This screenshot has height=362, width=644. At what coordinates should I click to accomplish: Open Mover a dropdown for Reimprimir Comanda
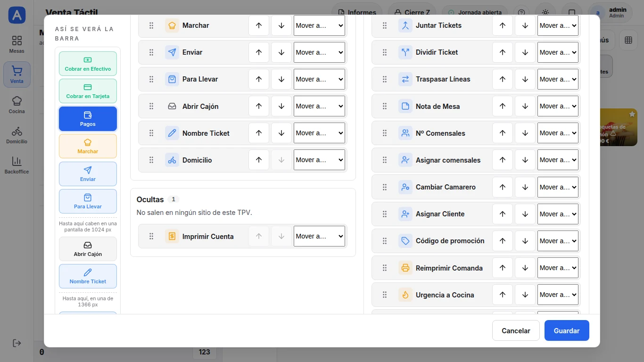point(558,268)
